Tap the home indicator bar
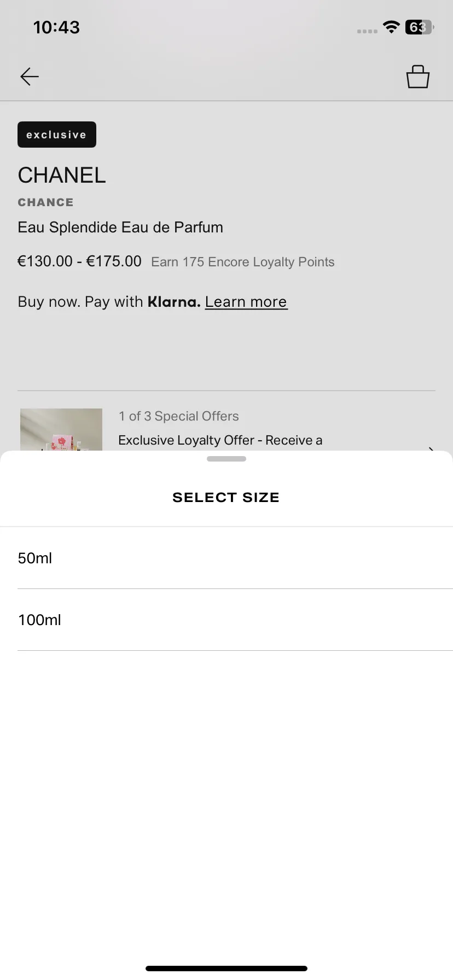This screenshot has width=453, height=980. 226,969
